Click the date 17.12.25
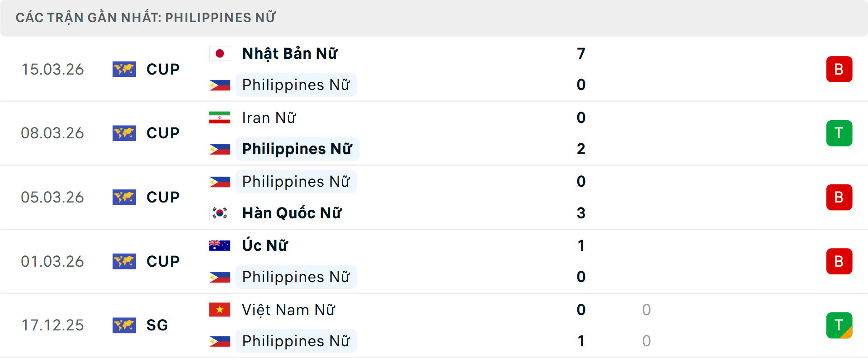Image resolution: width=868 pixels, height=358 pixels. click(52, 325)
